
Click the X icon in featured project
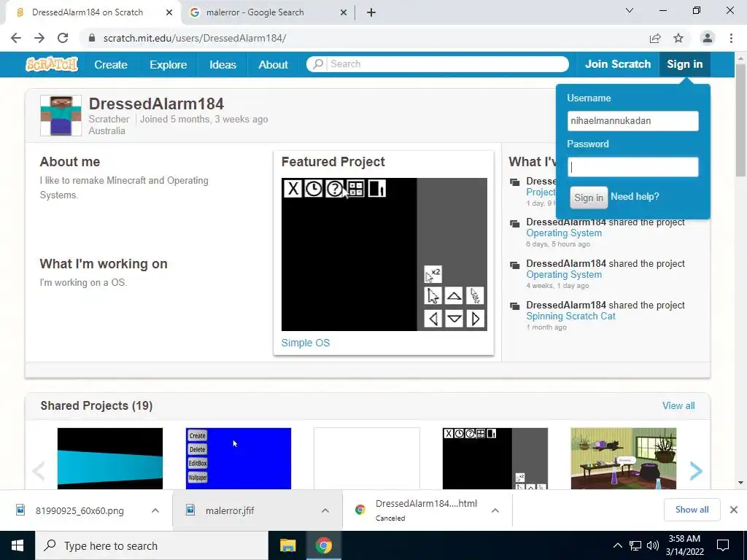point(293,189)
